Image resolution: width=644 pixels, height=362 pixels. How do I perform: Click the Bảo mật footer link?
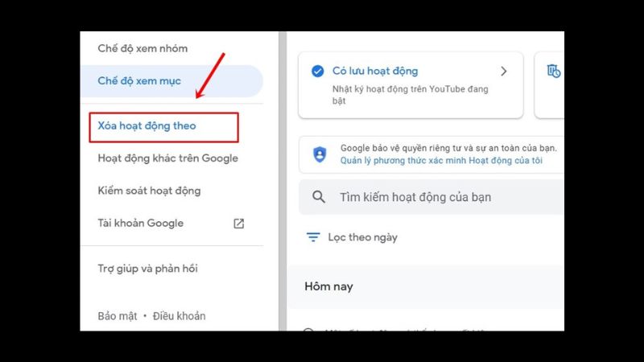(x=117, y=316)
